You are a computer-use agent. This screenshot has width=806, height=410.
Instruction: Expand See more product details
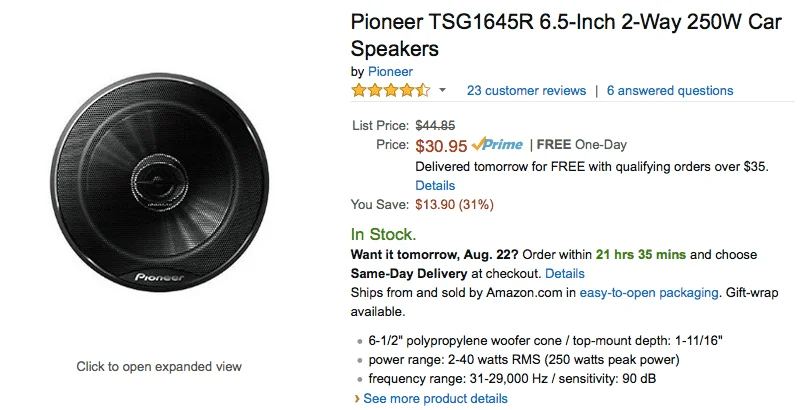coord(435,399)
